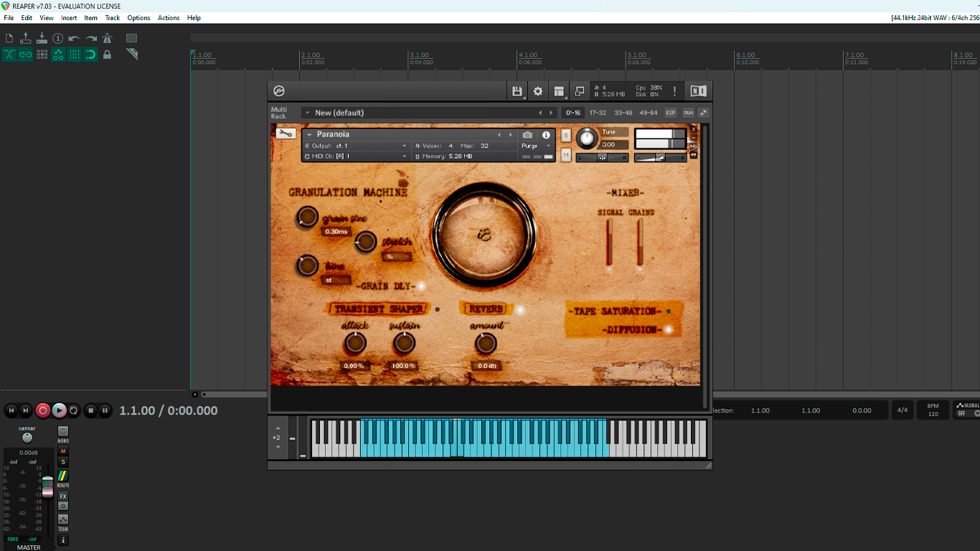
Task: Toggle snapping magnet icon
Action: point(91,55)
